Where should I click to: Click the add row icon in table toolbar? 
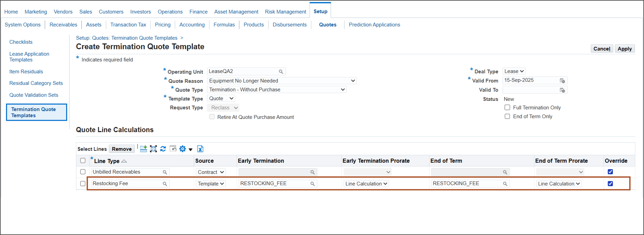(143, 149)
